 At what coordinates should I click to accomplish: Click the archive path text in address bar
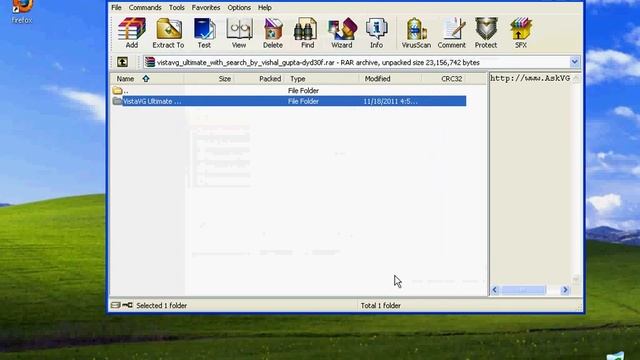click(318, 62)
